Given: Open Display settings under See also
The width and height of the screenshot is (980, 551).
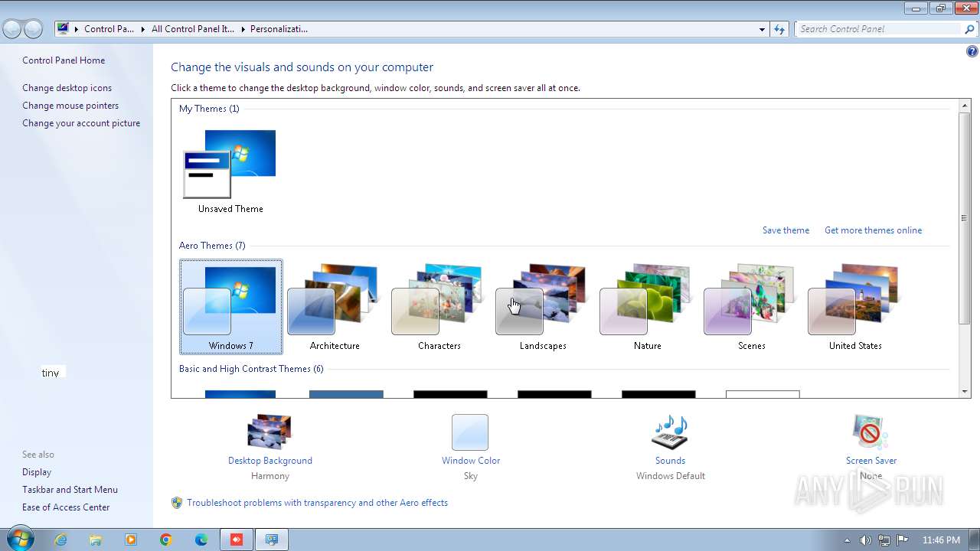Looking at the screenshot, I should (37, 472).
